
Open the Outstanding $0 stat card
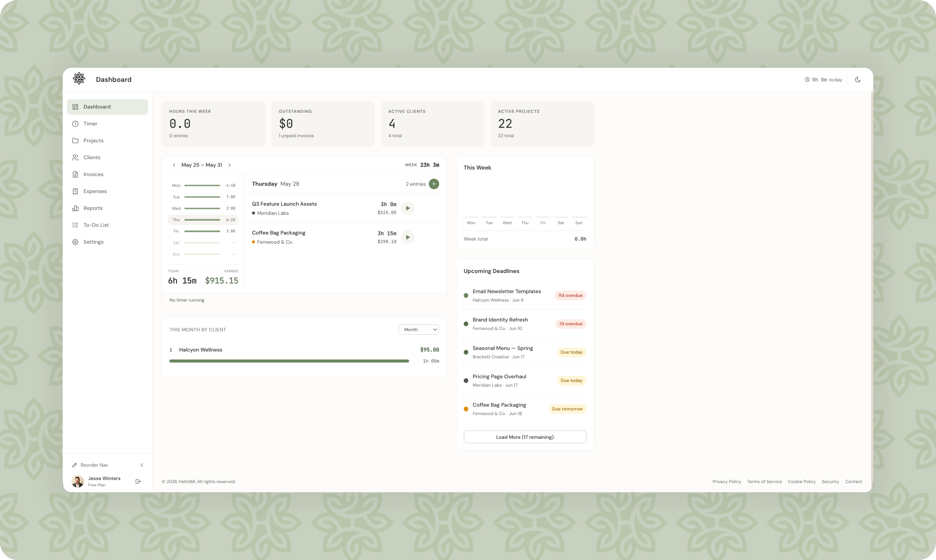tap(323, 124)
